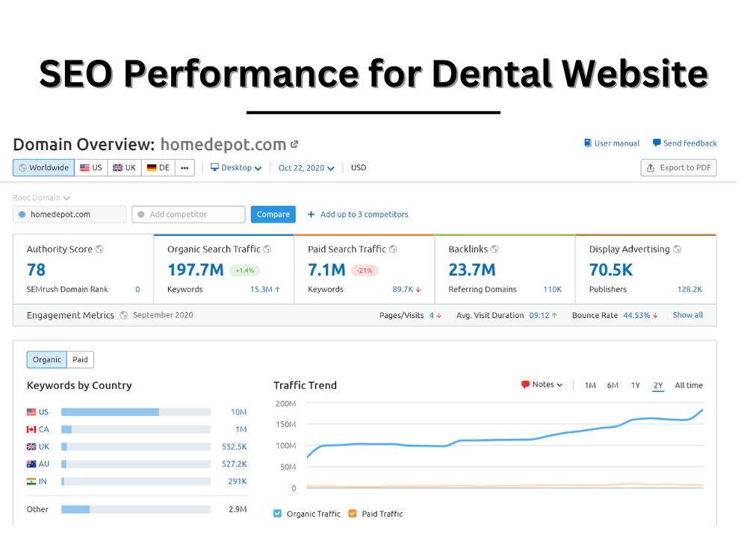Click the blue dot beside homedepot.com domain field
747x560 pixels.
click(x=22, y=214)
